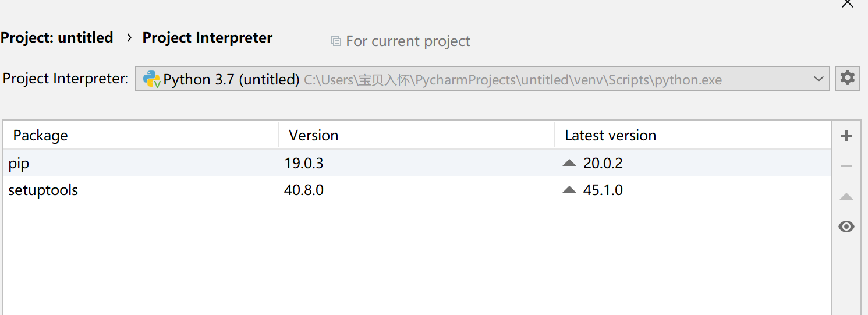Image resolution: width=868 pixels, height=315 pixels.
Task: Click the Python logo in interpreter field
Action: point(152,79)
